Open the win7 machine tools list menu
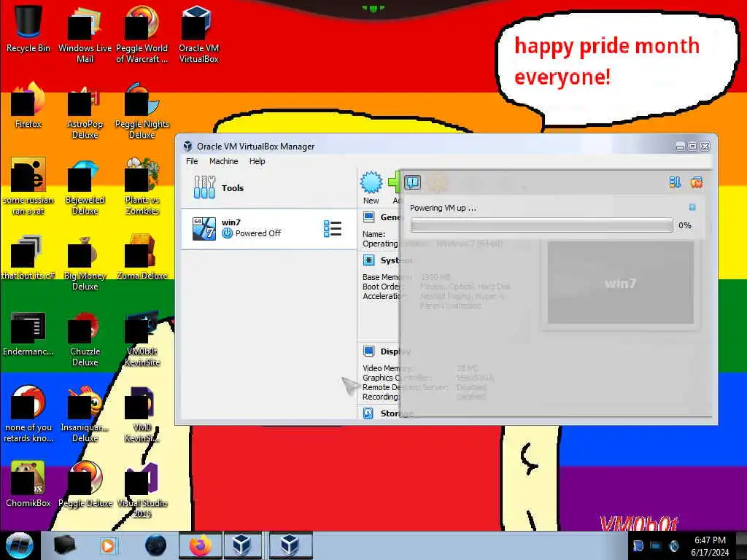Viewport: 747px width, 560px height. (x=332, y=228)
